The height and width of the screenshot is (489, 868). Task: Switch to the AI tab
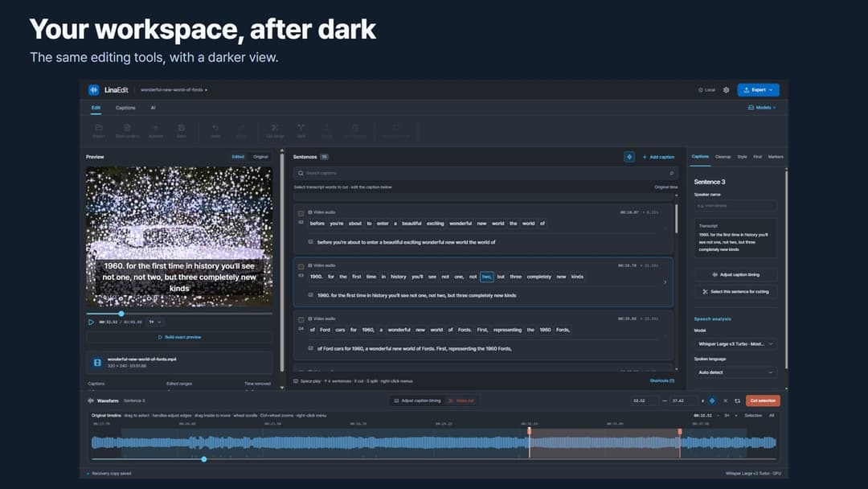click(153, 108)
